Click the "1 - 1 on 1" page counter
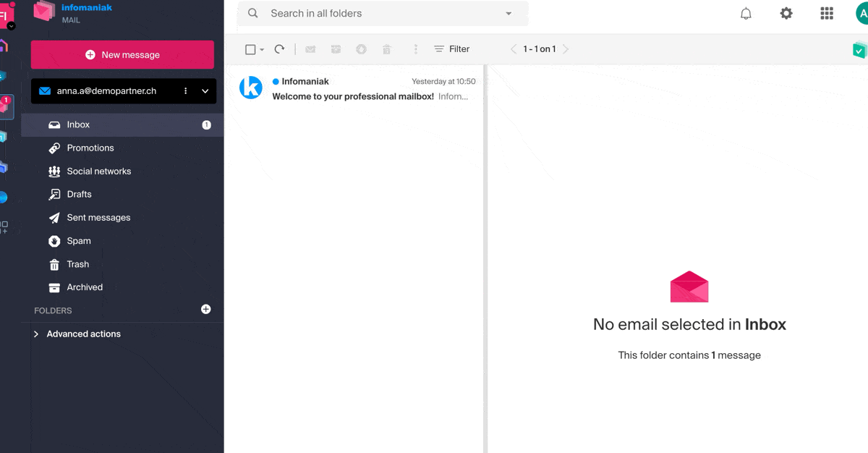The image size is (868, 453). click(x=540, y=49)
